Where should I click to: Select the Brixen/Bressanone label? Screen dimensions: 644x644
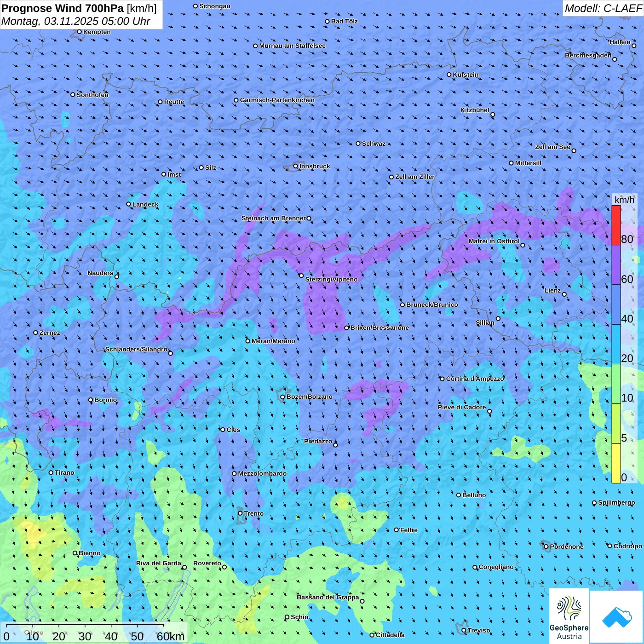[x=379, y=328]
